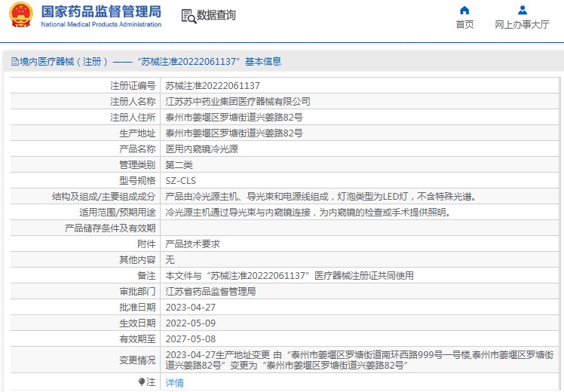Click the 附件 row label
The width and height of the screenshot is (564, 392).
point(146,243)
